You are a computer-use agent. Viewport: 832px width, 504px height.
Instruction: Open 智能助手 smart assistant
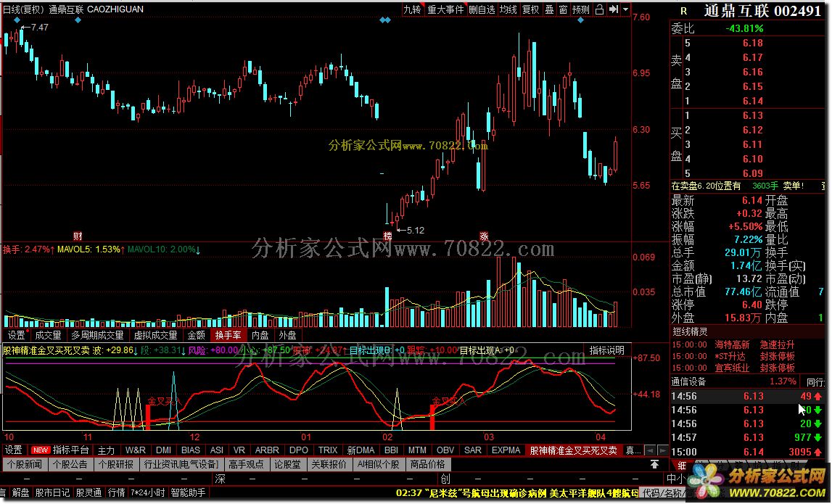[188, 492]
